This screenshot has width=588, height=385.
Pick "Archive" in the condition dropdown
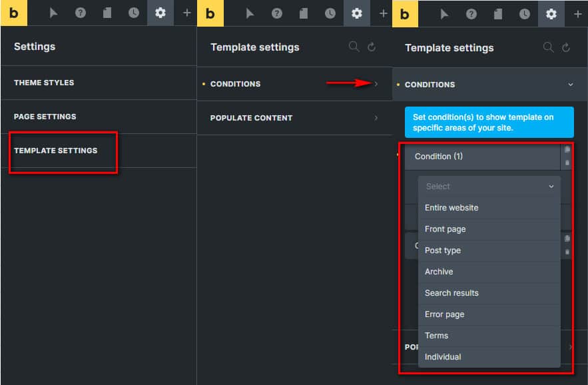[x=439, y=272]
